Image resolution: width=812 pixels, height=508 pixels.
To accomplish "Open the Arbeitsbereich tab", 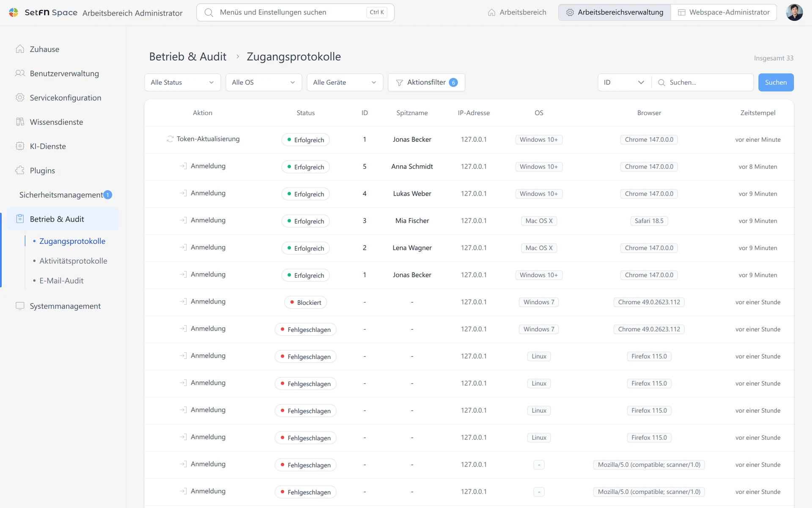I will 517,12.
